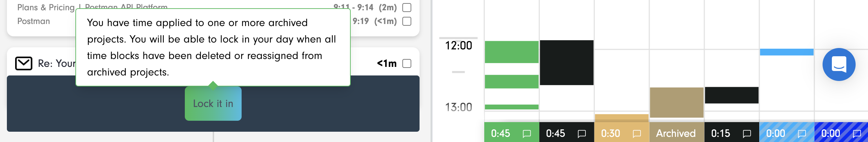The image size is (868, 142).
Task: Click the light blue time block
Action: (x=787, y=52)
